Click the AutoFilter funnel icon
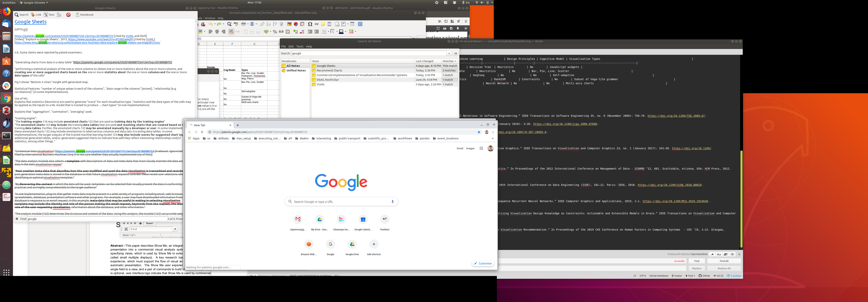The image size is (868, 302). 281,24
